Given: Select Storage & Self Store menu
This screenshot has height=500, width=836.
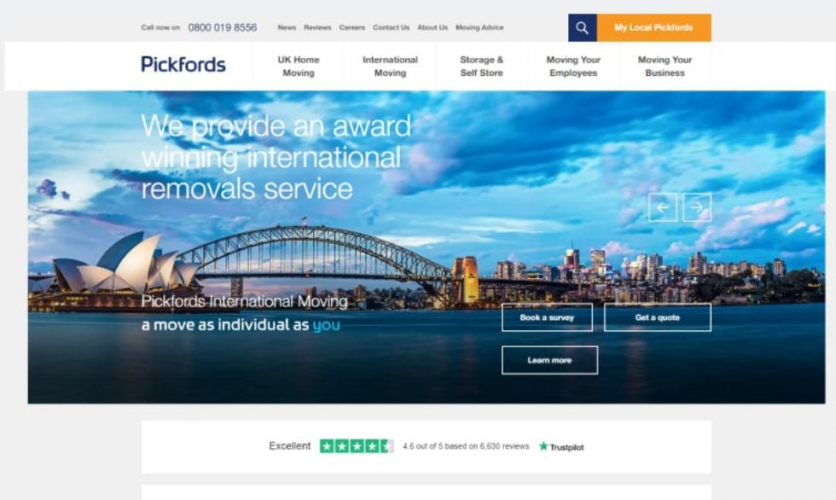Looking at the screenshot, I should pyautogui.click(x=482, y=66).
